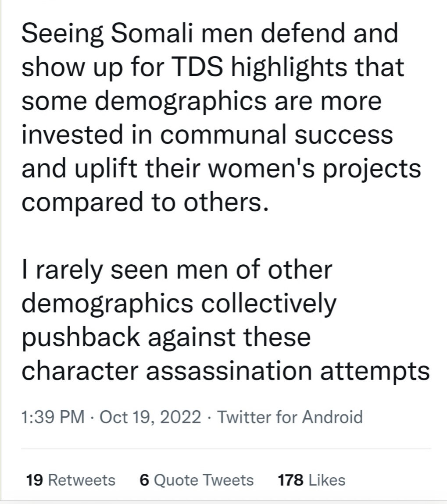Open the 19 Retweets list
The image size is (447, 504).
(71, 480)
